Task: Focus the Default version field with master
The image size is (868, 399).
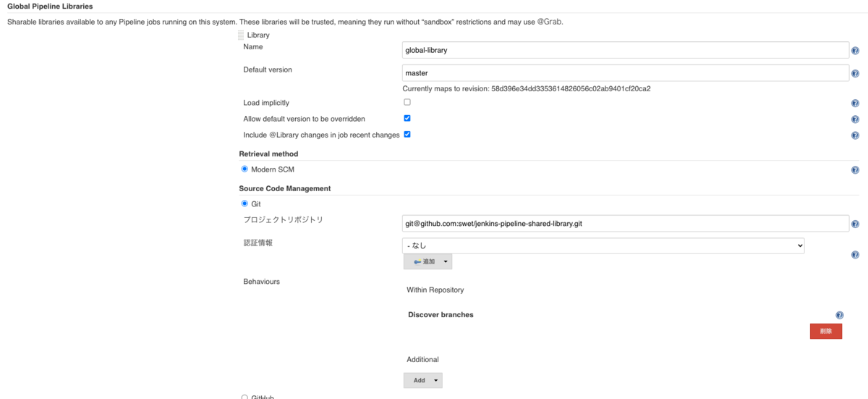Action: (625, 73)
